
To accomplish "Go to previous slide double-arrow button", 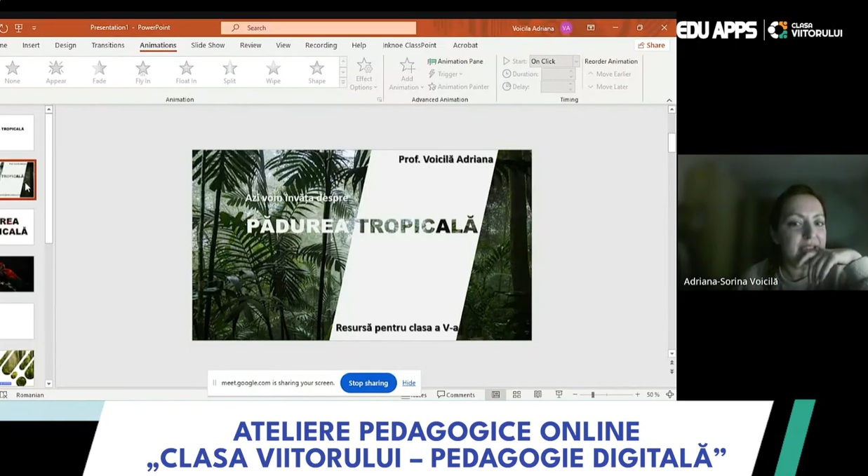I will point(672,362).
